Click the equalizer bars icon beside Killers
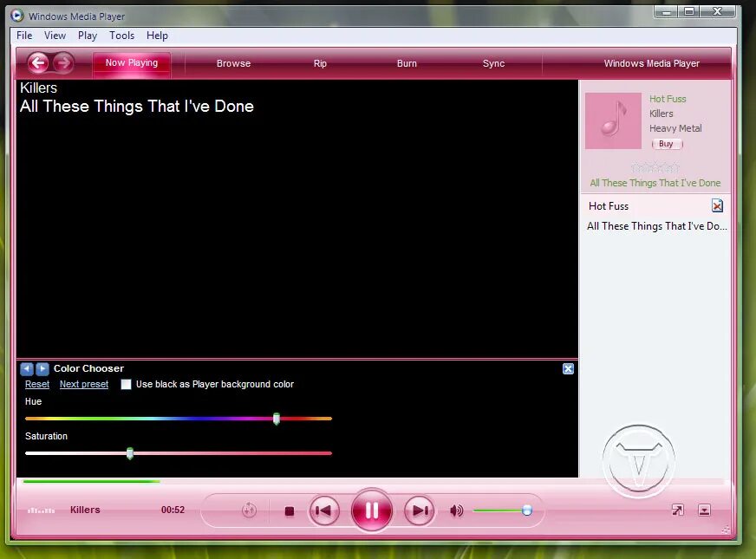The image size is (756, 559). click(41, 510)
